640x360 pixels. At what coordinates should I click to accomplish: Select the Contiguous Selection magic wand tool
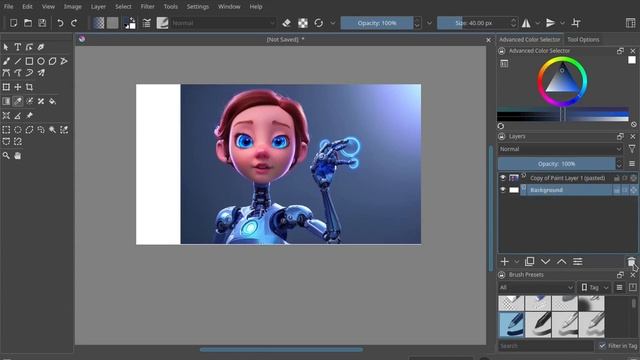coord(53,130)
